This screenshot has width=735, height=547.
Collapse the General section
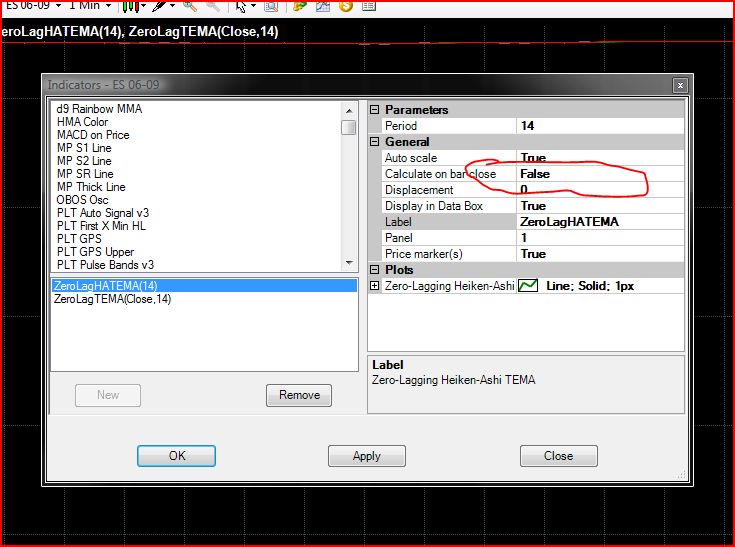click(x=375, y=142)
